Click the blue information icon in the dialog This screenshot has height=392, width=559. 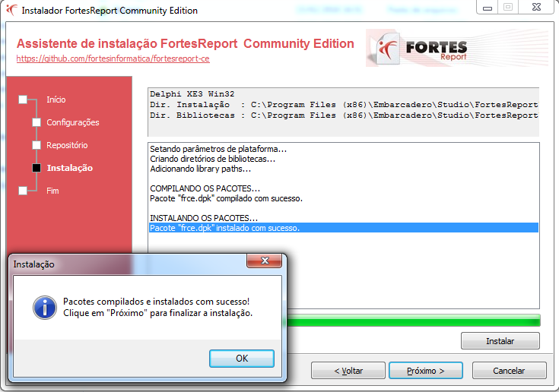pyautogui.click(x=45, y=308)
